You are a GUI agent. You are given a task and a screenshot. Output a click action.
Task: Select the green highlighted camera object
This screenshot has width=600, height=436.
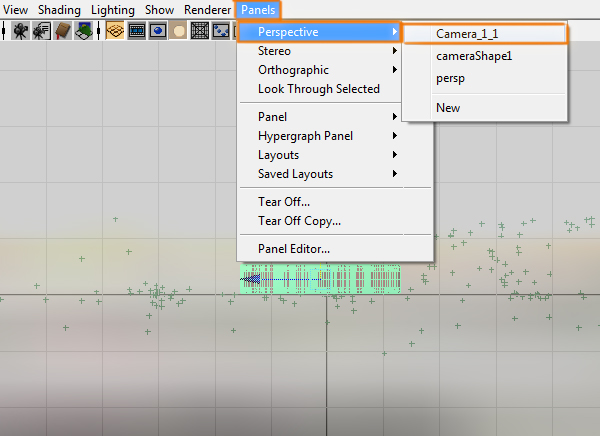(x=320, y=279)
